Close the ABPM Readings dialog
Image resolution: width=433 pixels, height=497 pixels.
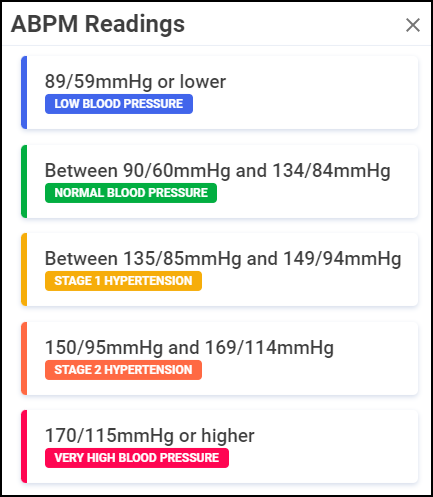[413, 25]
